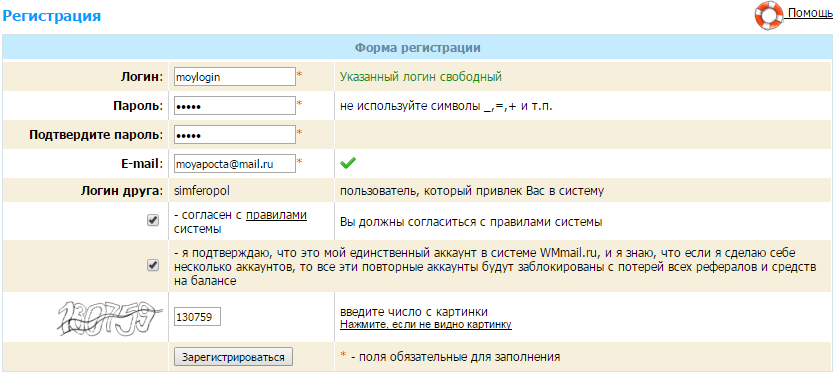Focus the Подтвердите пароль field

pyautogui.click(x=235, y=135)
